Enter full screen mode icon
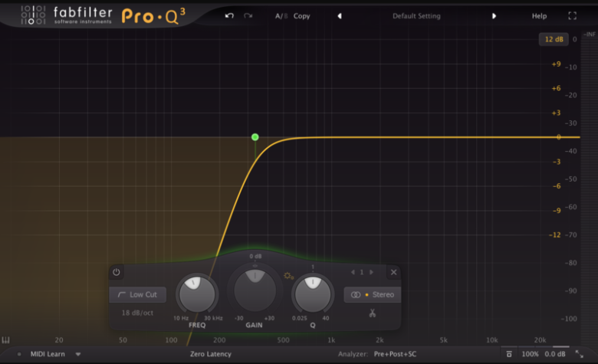This screenshot has width=598, height=364. coord(573,15)
